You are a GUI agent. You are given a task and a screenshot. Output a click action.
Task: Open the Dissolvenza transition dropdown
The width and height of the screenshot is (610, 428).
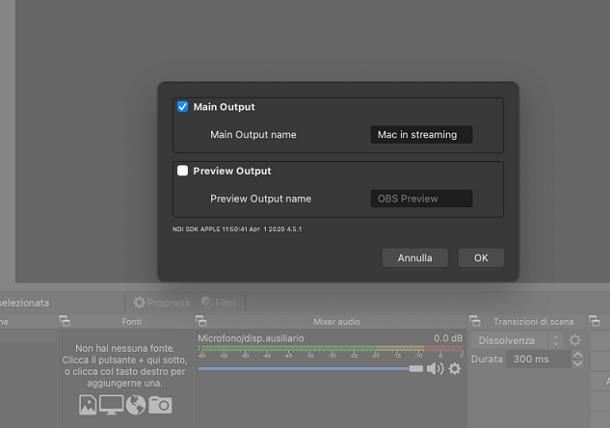(x=517, y=340)
